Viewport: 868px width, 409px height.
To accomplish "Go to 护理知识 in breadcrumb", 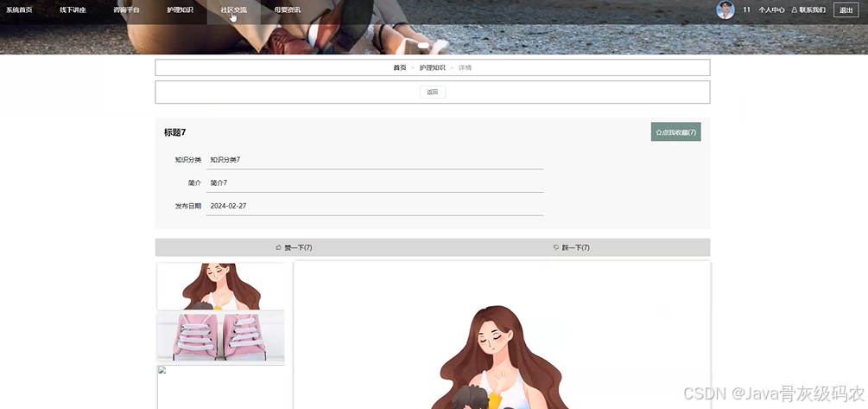I will [x=432, y=67].
